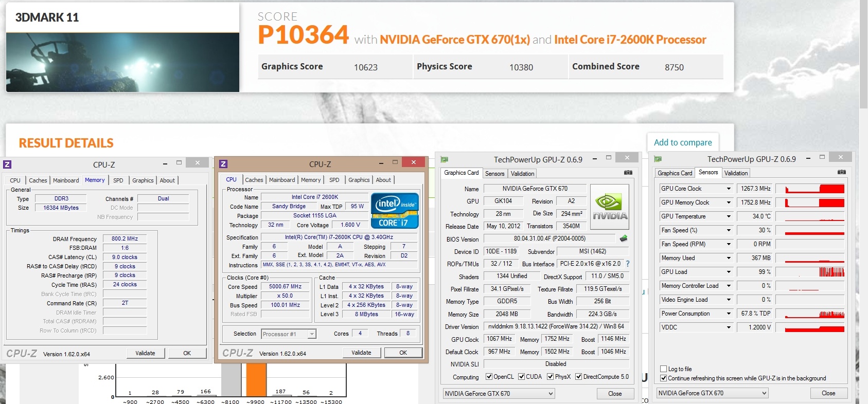Click the Core Speed value 5000.67 MHz

click(x=286, y=287)
